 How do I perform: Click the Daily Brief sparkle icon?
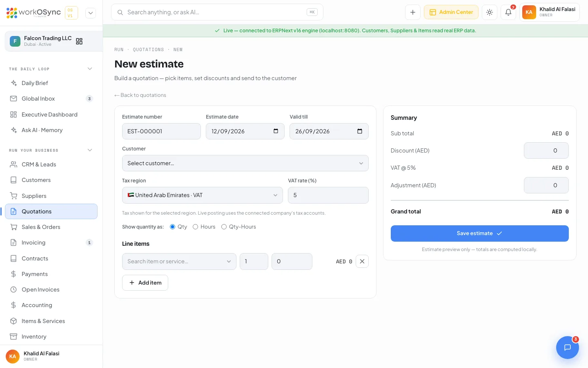tap(13, 83)
